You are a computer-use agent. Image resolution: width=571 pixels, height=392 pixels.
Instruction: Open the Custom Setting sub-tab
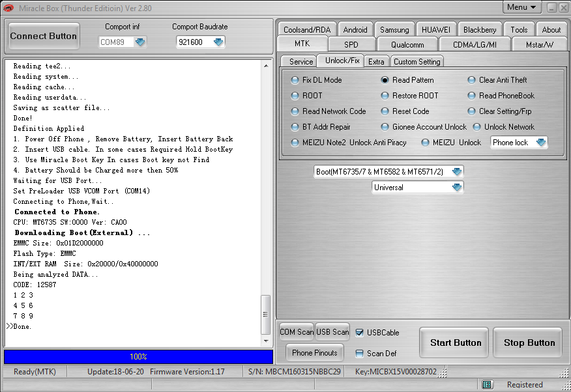pyautogui.click(x=417, y=61)
